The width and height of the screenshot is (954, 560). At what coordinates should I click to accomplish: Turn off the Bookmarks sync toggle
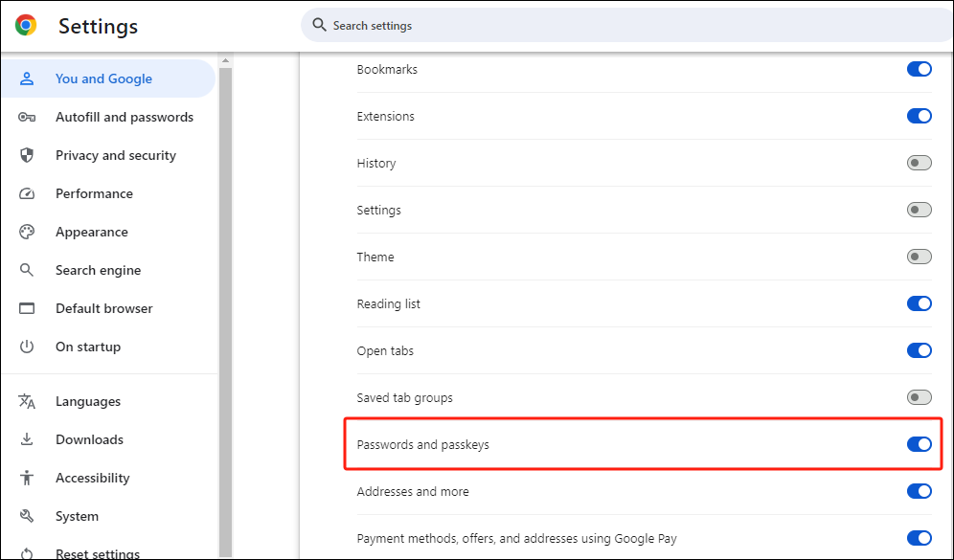tap(919, 69)
